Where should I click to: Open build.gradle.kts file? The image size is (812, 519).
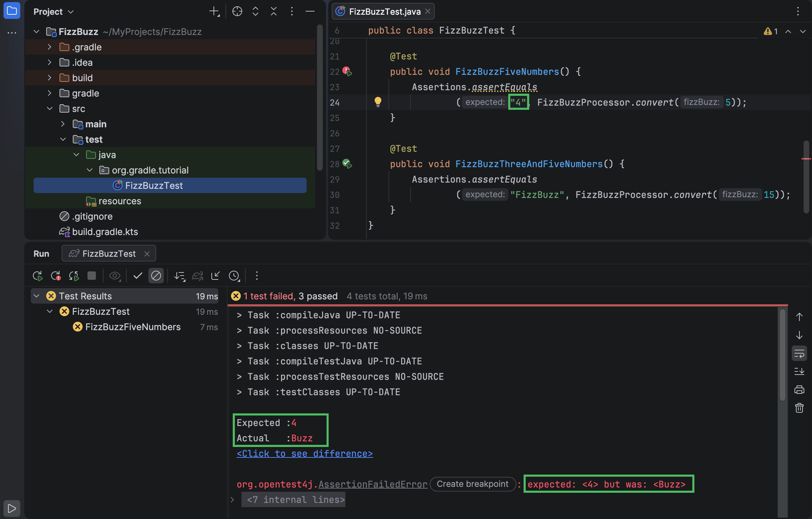[105, 232]
